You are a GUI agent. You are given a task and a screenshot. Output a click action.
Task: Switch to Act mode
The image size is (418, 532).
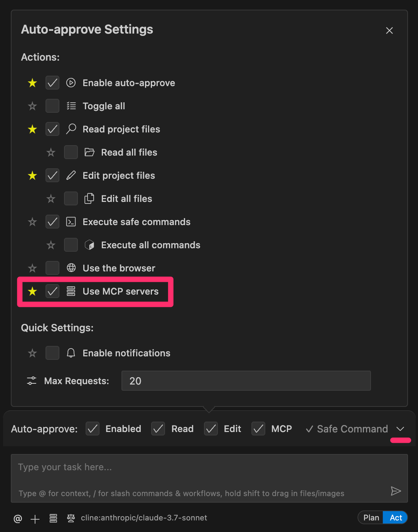point(396,518)
